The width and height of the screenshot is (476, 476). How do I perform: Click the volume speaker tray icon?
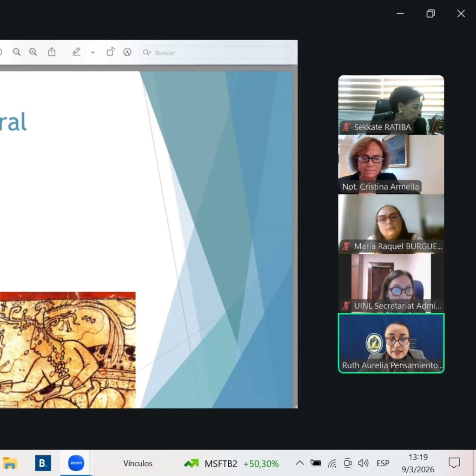click(363, 463)
